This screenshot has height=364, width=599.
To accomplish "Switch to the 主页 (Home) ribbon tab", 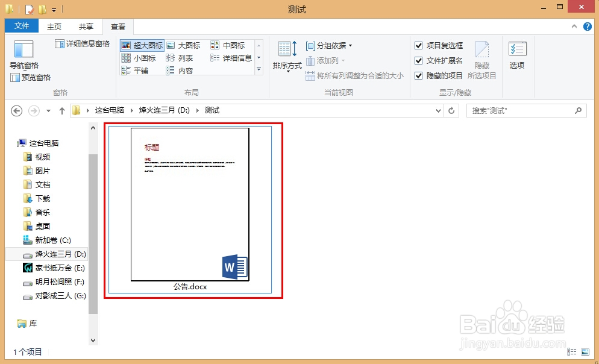I will click(x=54, y=27).
